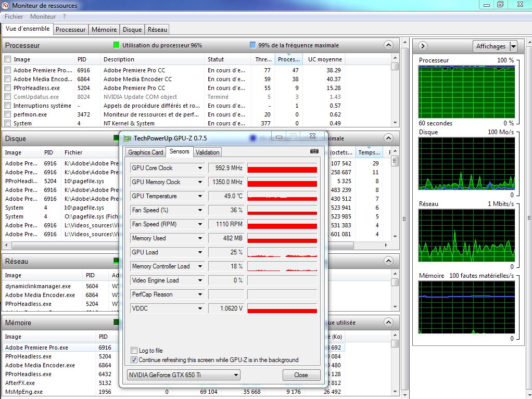Open the NVIDIA GeForce GTX 650 Ti selector
Viewport: 532px width, 399px height.
tap(183, 375)
